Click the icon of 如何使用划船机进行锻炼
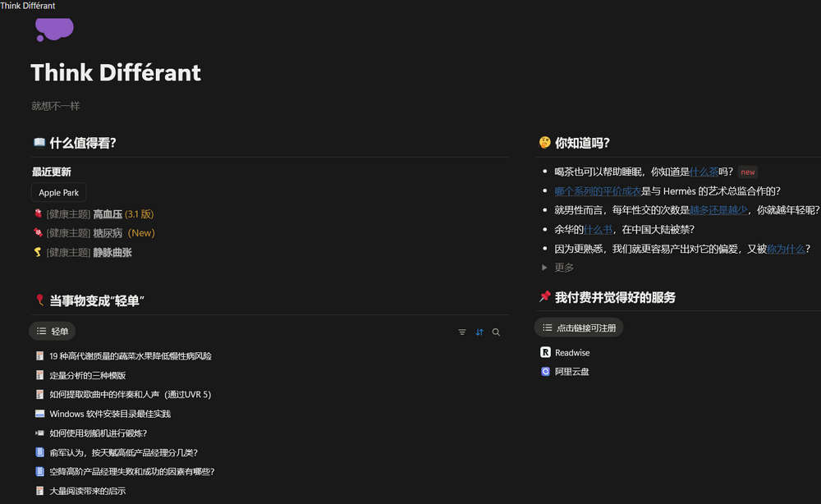Screen dimensions: 821x504 click(x=39, y=433)
